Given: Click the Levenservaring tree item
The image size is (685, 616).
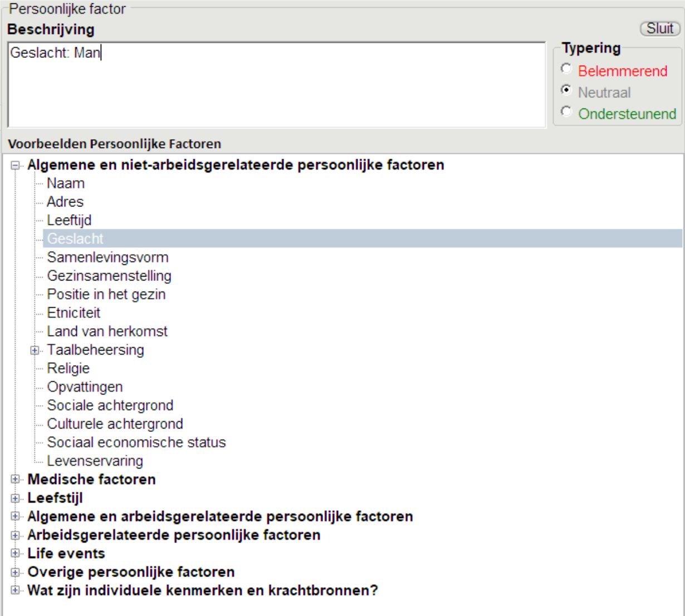Looking at the screenshot, I should 95,461.
